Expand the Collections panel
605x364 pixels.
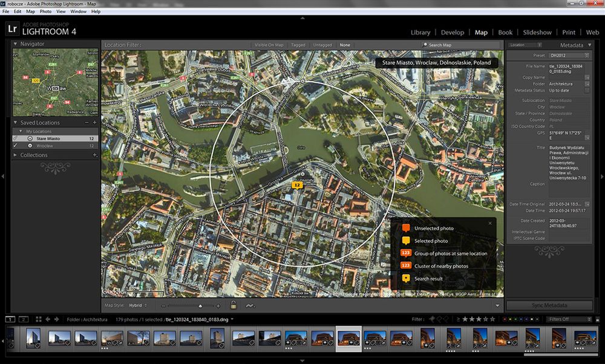click(x=16, y=155)
